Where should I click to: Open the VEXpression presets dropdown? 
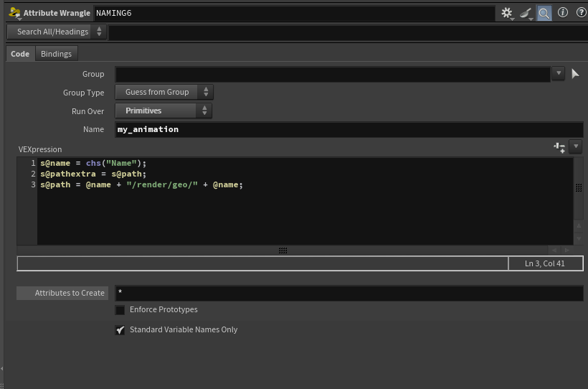[576, 146]
